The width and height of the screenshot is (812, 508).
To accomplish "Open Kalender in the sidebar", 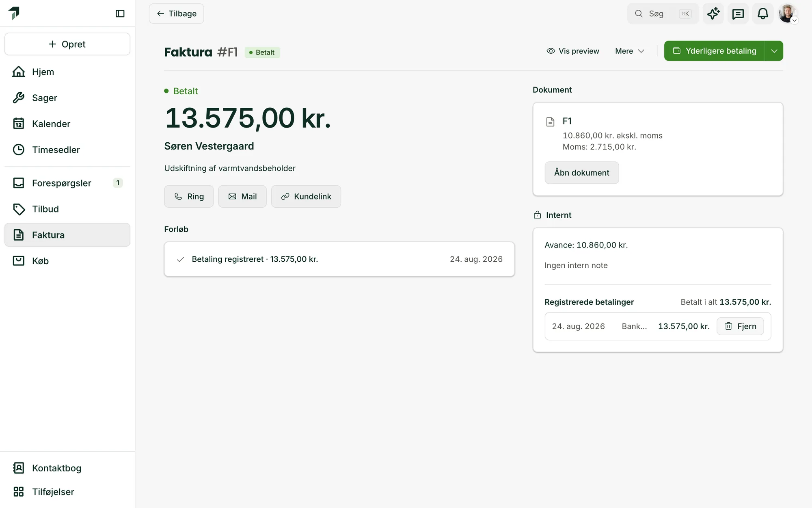I will pos(67,124).
